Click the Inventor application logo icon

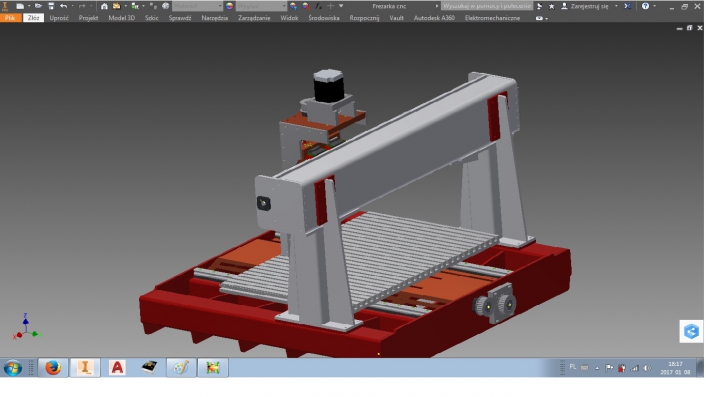[x=5, y=6]
